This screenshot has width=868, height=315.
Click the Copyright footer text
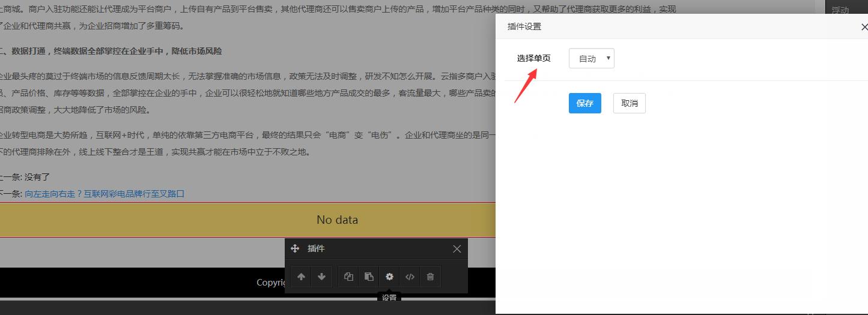pos(270,283)
